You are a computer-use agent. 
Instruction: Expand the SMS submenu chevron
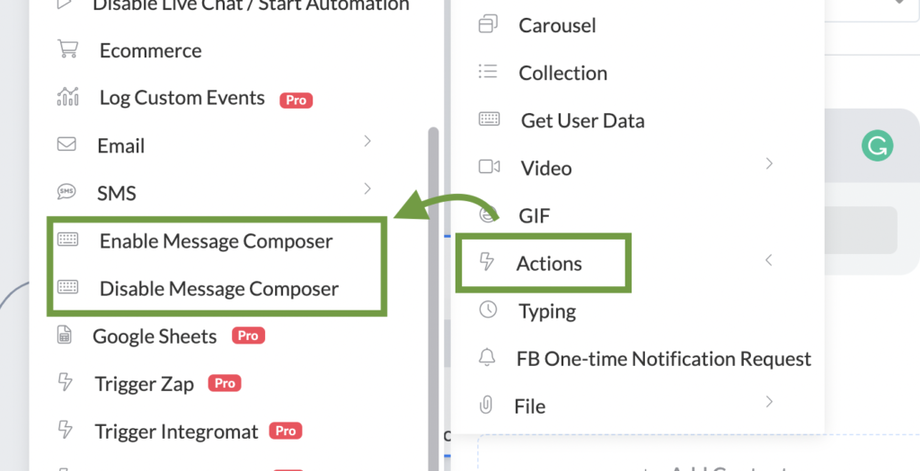coord(368,189)
